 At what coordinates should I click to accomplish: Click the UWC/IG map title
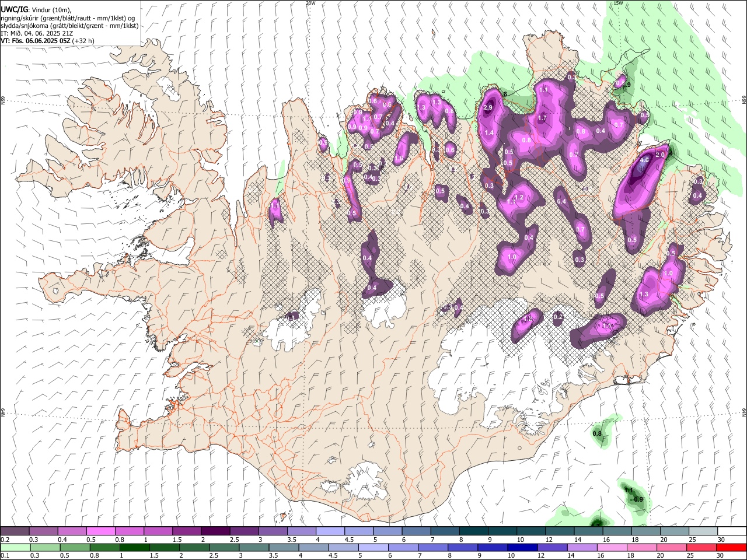tap(13, 9)
